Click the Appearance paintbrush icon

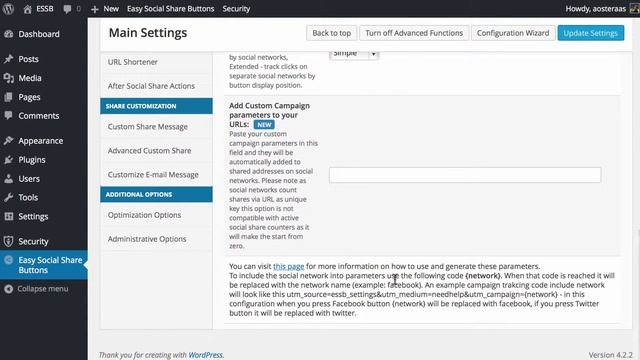pos(9,140)
